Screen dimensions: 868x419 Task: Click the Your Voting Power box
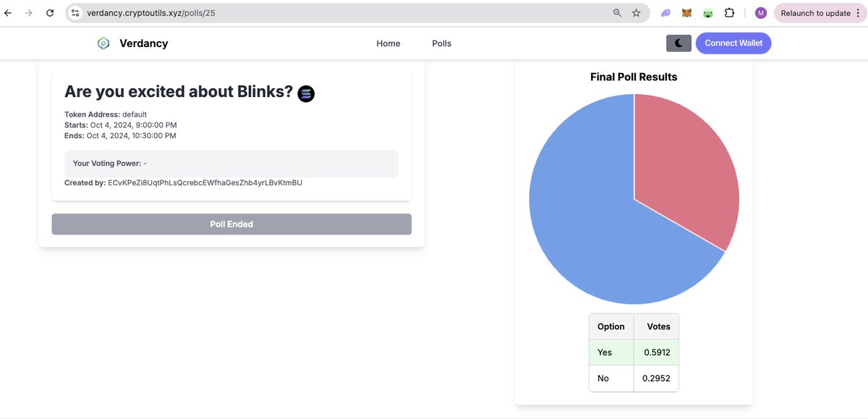231,164
